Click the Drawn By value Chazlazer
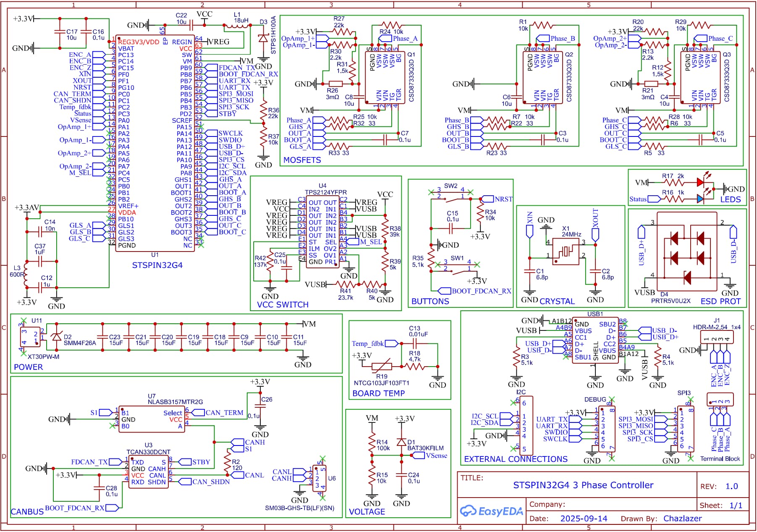 point(682,519)
